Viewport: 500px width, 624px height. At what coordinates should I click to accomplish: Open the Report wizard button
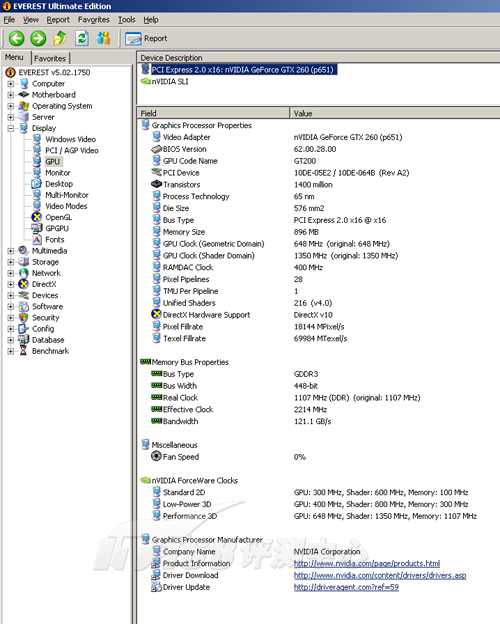pyautogui.click(x=146, y=39)
